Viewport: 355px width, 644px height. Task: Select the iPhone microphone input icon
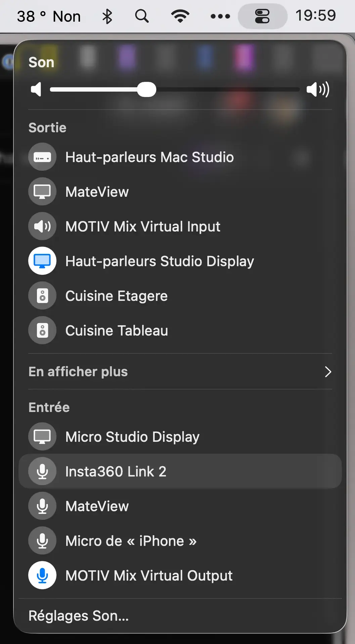coord(42,541)
